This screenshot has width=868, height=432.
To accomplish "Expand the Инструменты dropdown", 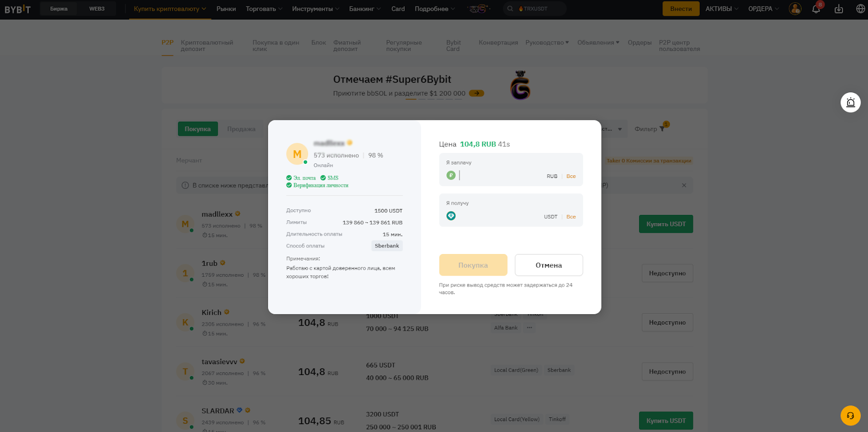I will click(316, 9).
